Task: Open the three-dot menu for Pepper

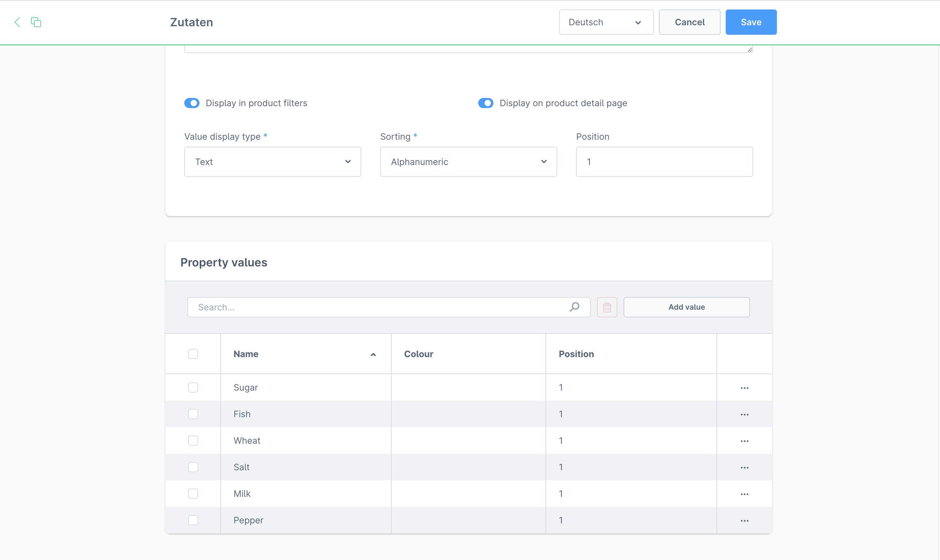Action: 744,520
